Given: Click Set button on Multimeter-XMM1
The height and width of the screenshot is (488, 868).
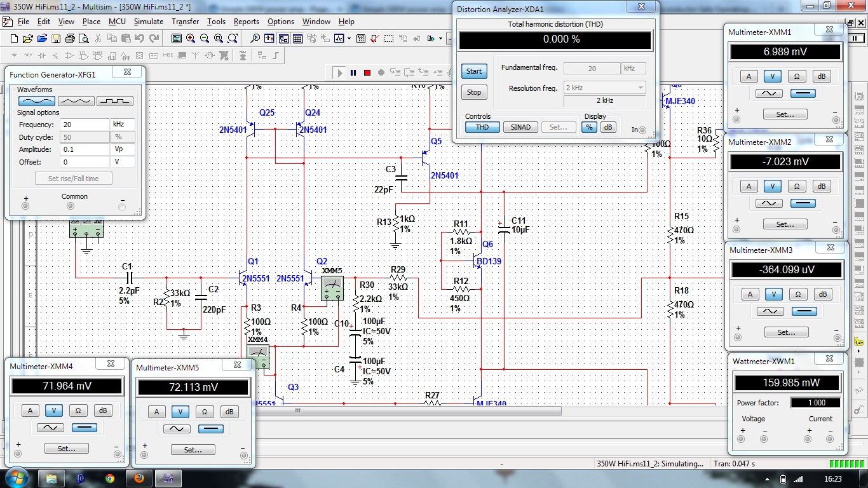Looking at the screenshot, I should coord(785,114).
